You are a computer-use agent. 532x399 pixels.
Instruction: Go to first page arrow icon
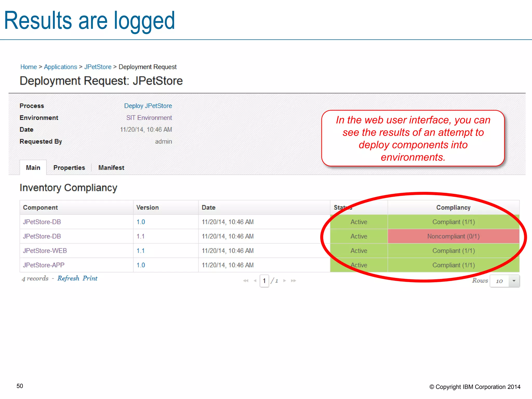coord(245,281)
